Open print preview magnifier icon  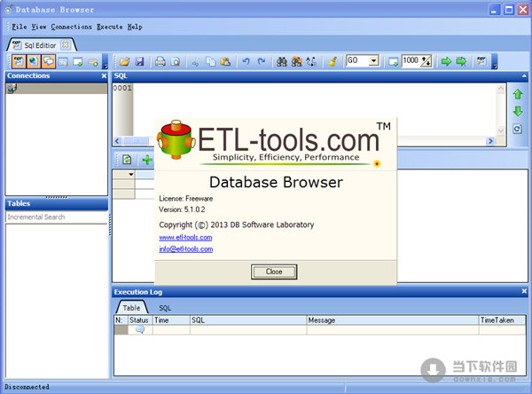pyautogui.click(x=176, y=61)
